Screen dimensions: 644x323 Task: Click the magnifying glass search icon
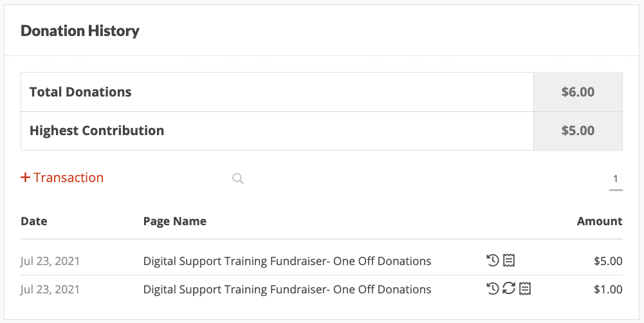pyautogui.click(x=238, y=178)
